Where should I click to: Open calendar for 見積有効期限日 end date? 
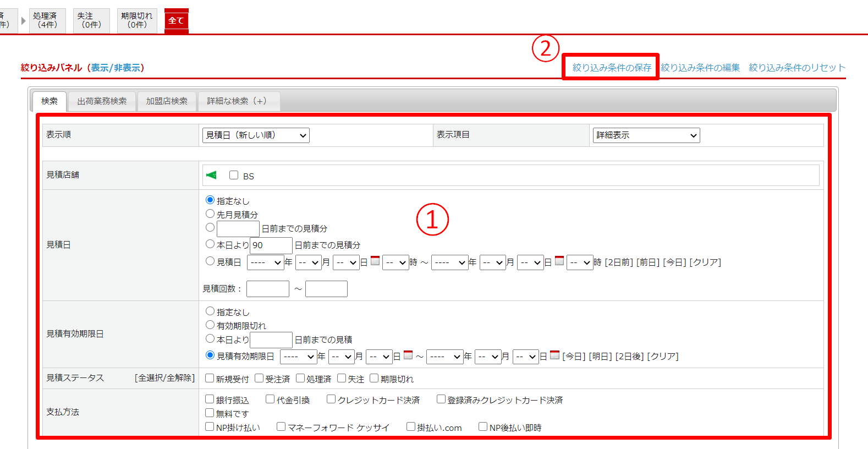tap(554, 355)
